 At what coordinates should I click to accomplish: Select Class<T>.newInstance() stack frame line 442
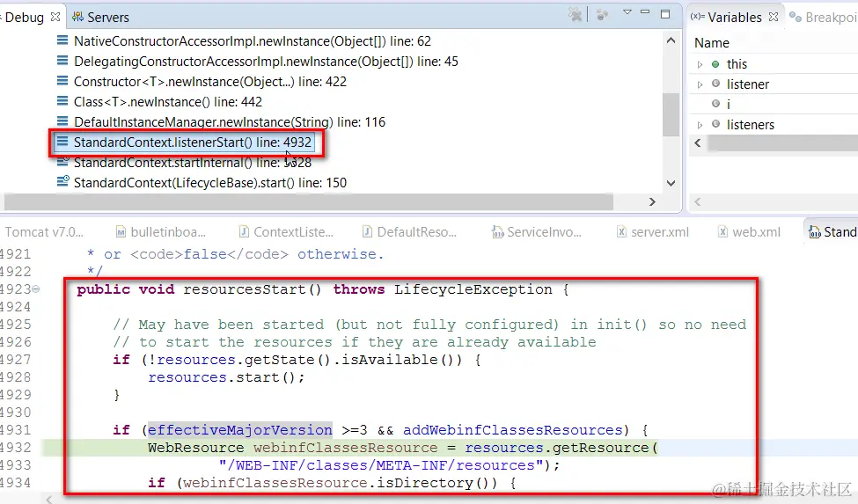coord(168,102)
